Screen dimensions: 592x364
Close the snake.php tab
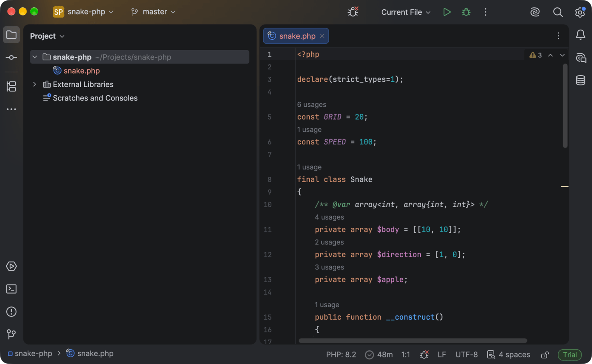[322, 36]
